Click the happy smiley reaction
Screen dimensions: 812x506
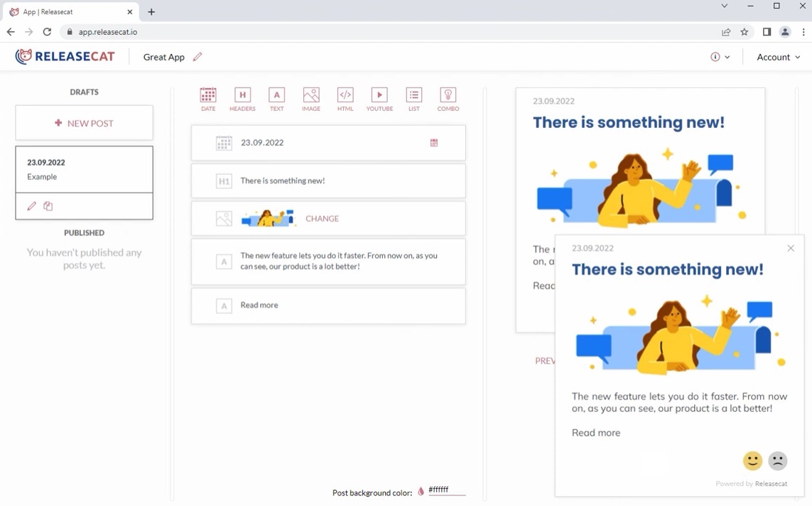(752, 461)
